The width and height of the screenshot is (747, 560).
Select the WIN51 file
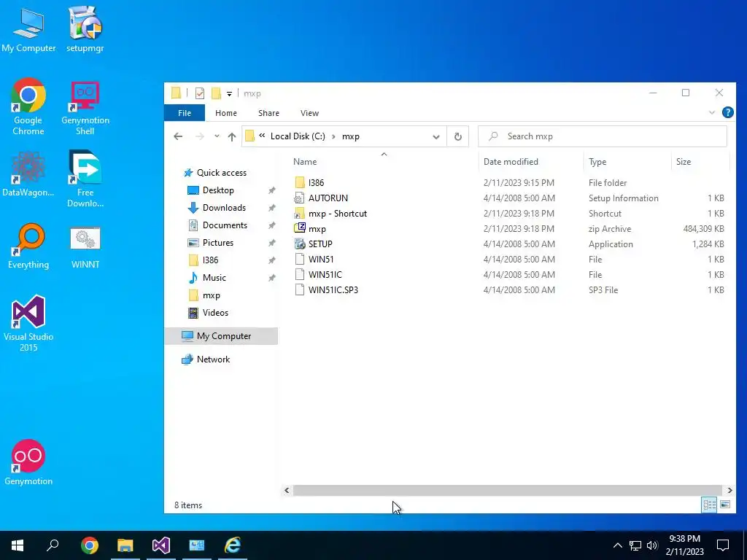(x=321, y=260)
